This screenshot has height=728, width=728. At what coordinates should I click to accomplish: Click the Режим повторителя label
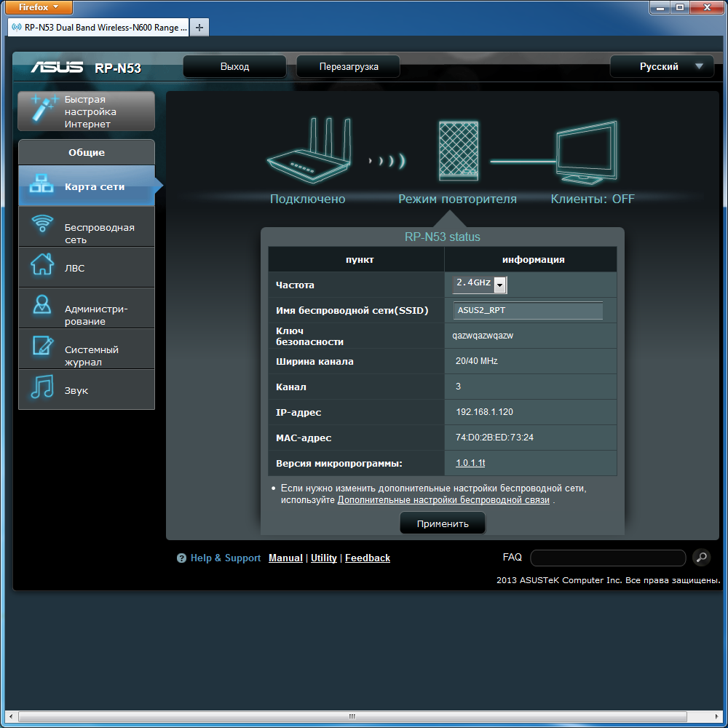click(x=457, y=199)
